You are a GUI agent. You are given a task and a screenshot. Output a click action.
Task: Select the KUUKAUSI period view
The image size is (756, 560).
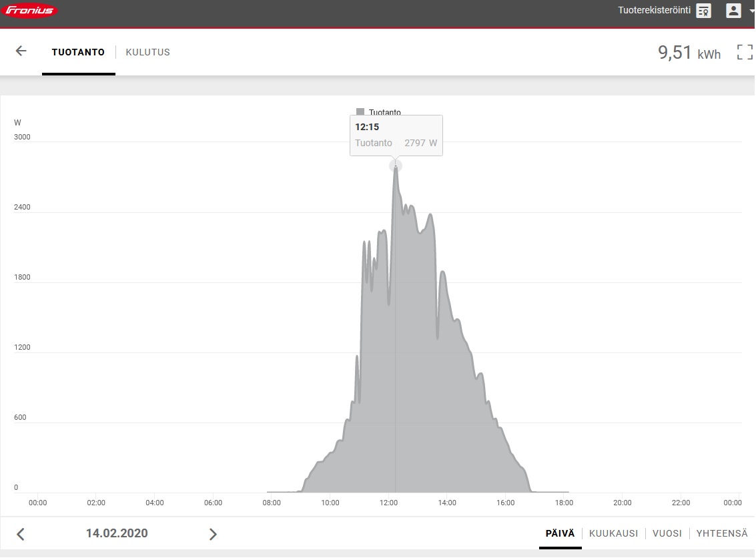[x=613, y=533]
